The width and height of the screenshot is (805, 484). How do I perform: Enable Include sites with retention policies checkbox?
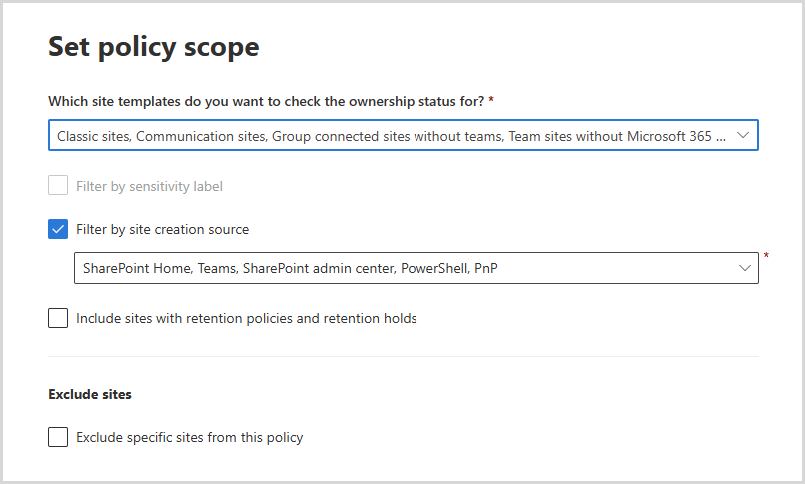click(58, 319)
